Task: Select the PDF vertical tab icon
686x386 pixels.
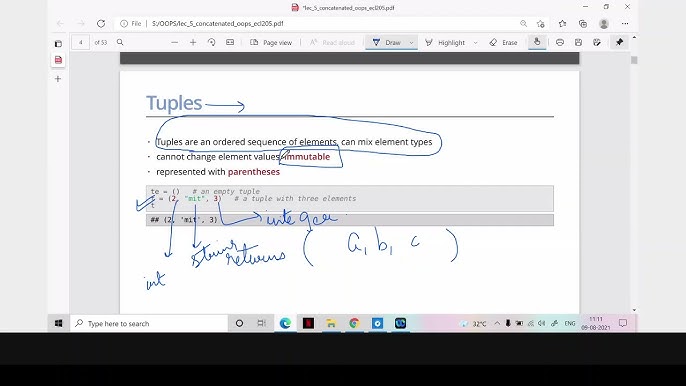Action: point(58,60)
